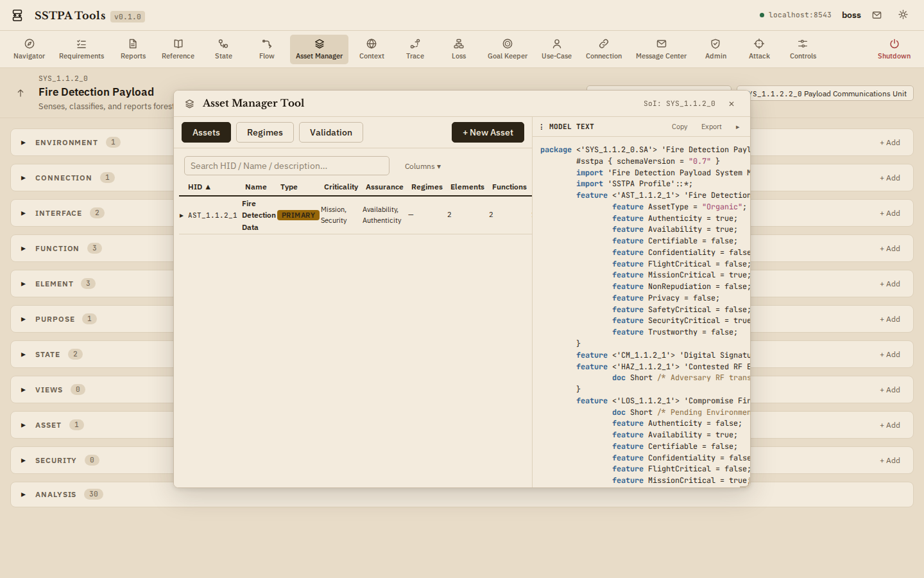Image resolution: width=924 pixels, height=578 pixels.
Task: Open the Use-Case tool
Action: coord(556,49)
